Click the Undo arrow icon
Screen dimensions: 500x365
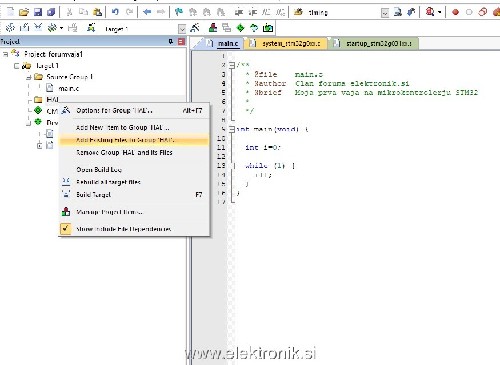coord(115,12)
